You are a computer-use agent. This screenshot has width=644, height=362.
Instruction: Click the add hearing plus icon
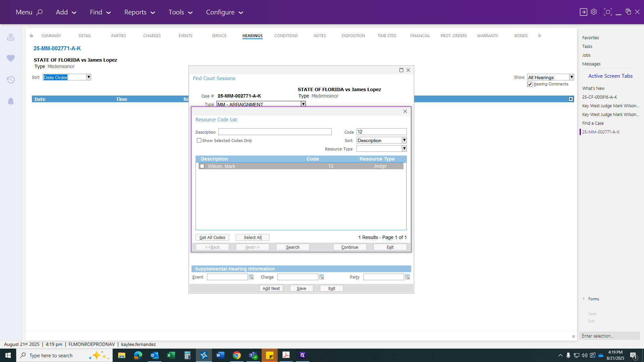tap(571, 99)
